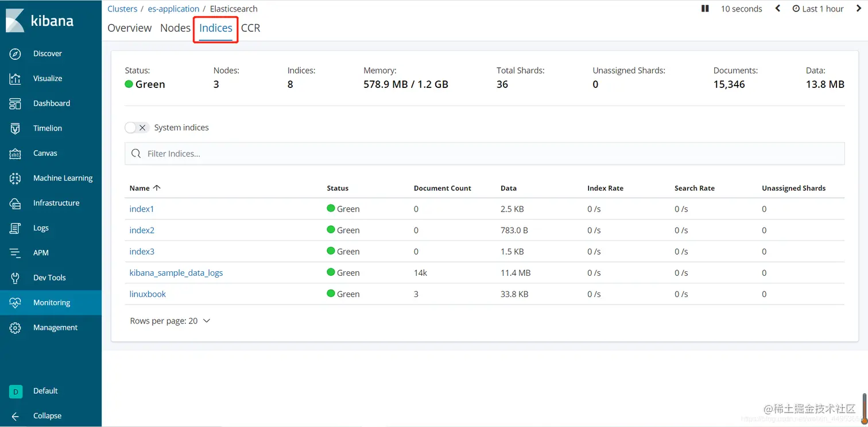Viewport: 868px width, 427px height.
Task: Sort by Index Rate column header
Action: 605,188
